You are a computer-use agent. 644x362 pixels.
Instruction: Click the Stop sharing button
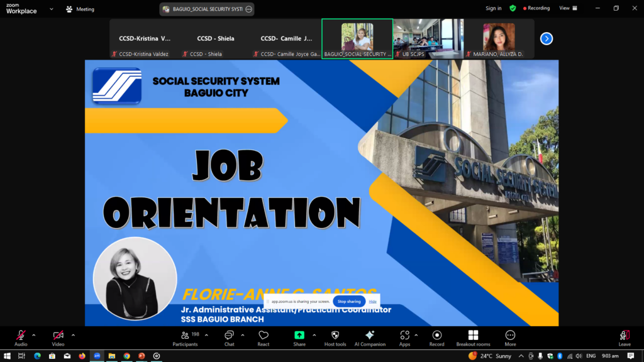pos(349,301)
